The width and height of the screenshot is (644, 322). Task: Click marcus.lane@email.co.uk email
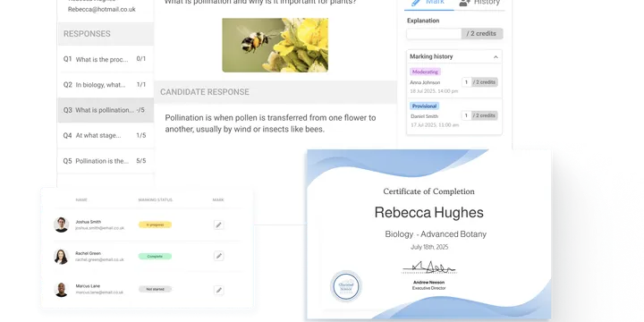click(99, 292)
